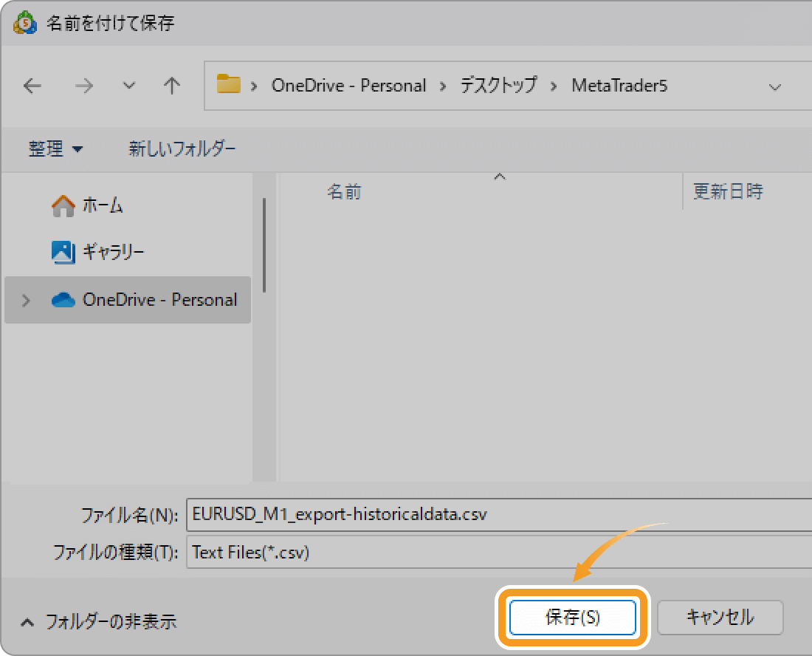Click the Forward navigation arrow
The width and height of the screenshot is (812, 656).
[84, 86]
